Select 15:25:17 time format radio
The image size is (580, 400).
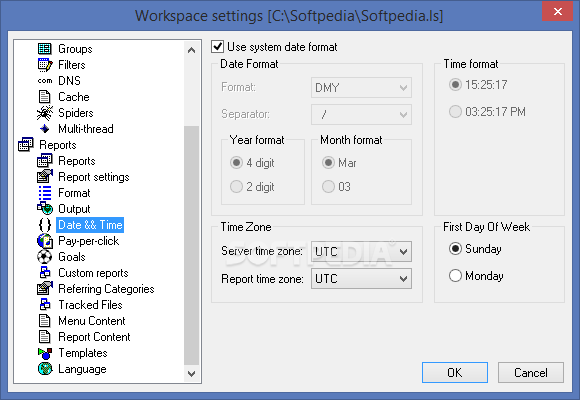click(455, 85)
